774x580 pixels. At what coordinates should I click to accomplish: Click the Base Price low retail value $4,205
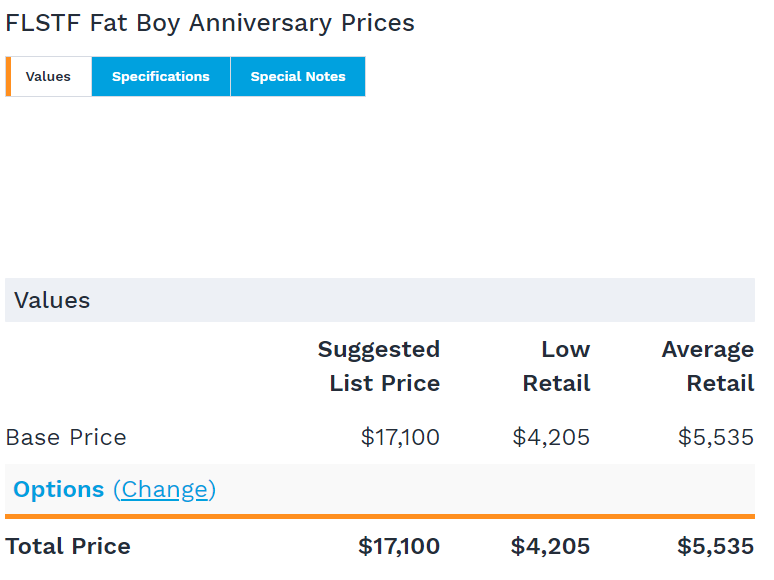[551, 437]
